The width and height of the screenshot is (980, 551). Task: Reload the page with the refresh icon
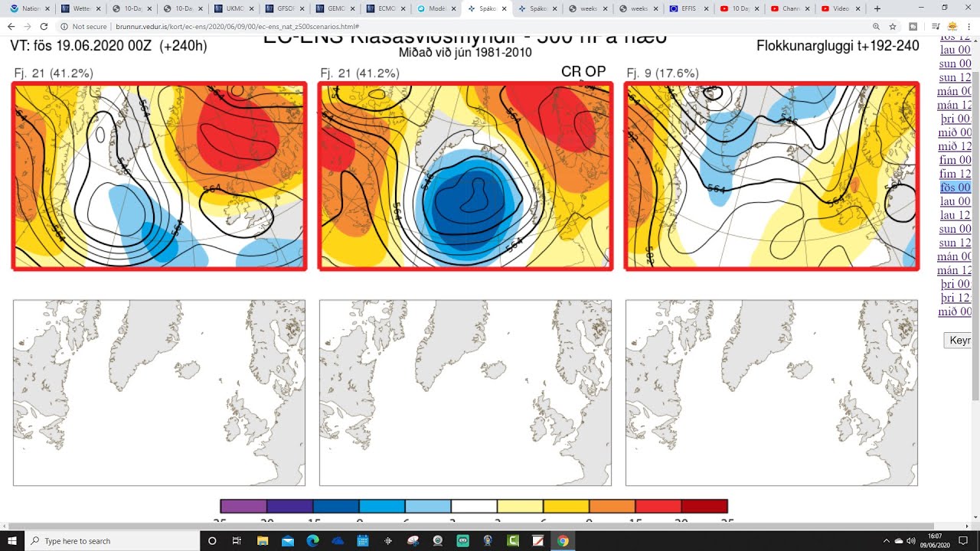click(45, 26)
